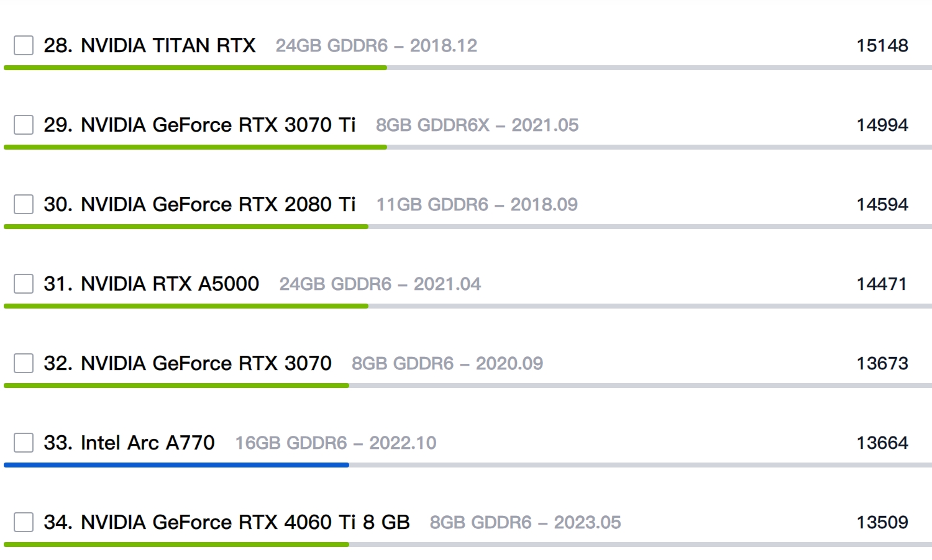Enable the checkbox for NVIDIA GeForce RTX 3070
Image resolution: width=932 pixels, height=560 pixels.
tap(23, 363)
